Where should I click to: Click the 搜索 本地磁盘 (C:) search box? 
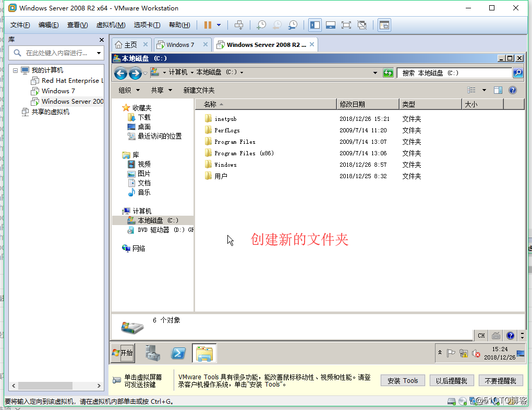(x=454, y=73)
